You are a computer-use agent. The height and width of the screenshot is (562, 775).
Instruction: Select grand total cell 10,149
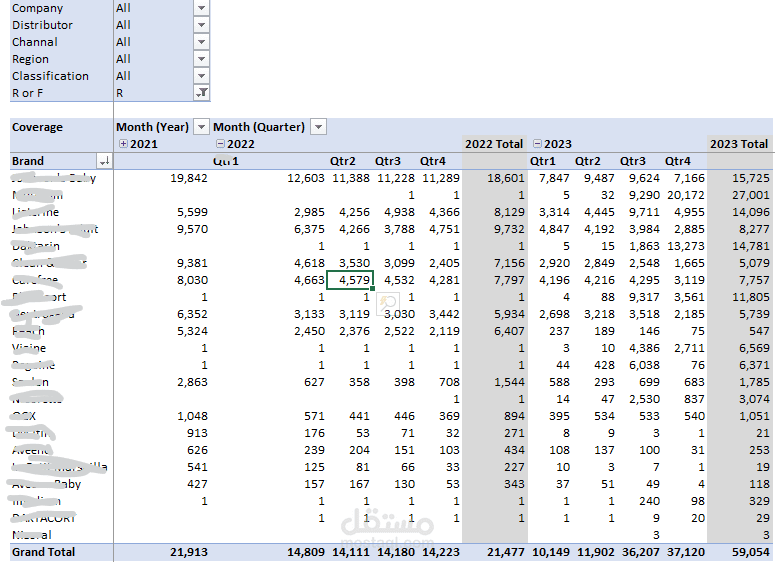coord(551,552)
